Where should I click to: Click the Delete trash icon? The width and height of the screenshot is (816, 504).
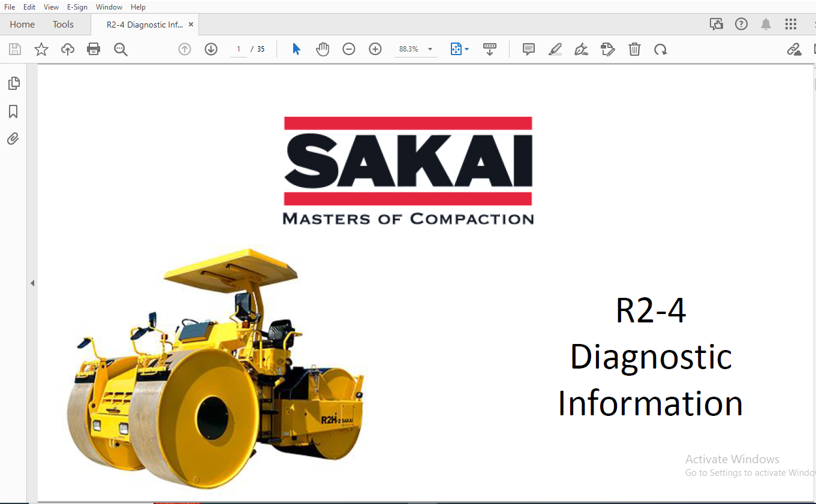634,49
